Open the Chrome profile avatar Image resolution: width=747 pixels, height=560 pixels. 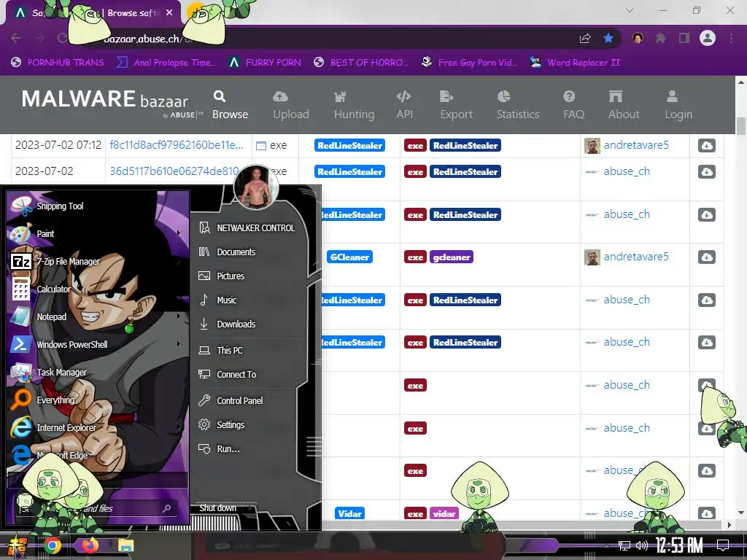(708, 38)
